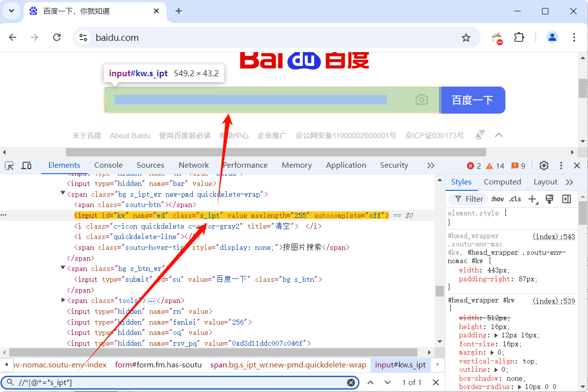Close the DevTools panel
Screen dimensions: 588x392
pyautogui.click(x=577, y=165)
